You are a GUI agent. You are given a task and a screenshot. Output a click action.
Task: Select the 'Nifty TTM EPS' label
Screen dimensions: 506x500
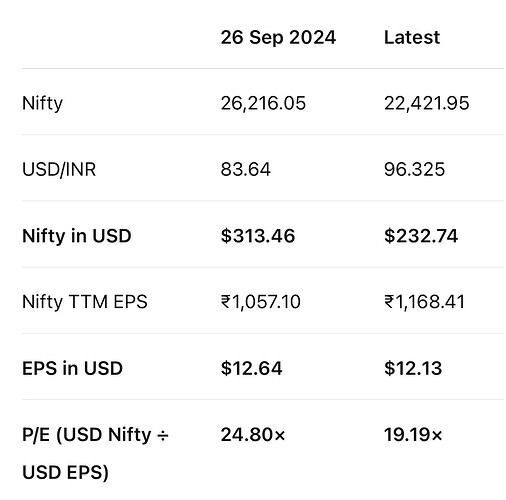pos(84,302)
